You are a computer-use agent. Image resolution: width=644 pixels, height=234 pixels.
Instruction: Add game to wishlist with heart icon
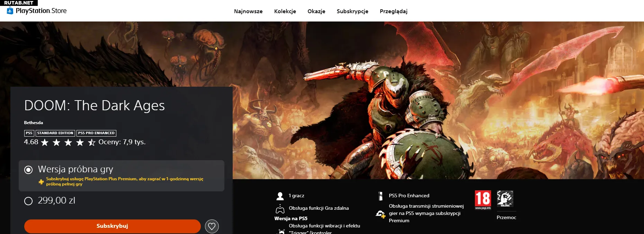[x=212, y=227]
